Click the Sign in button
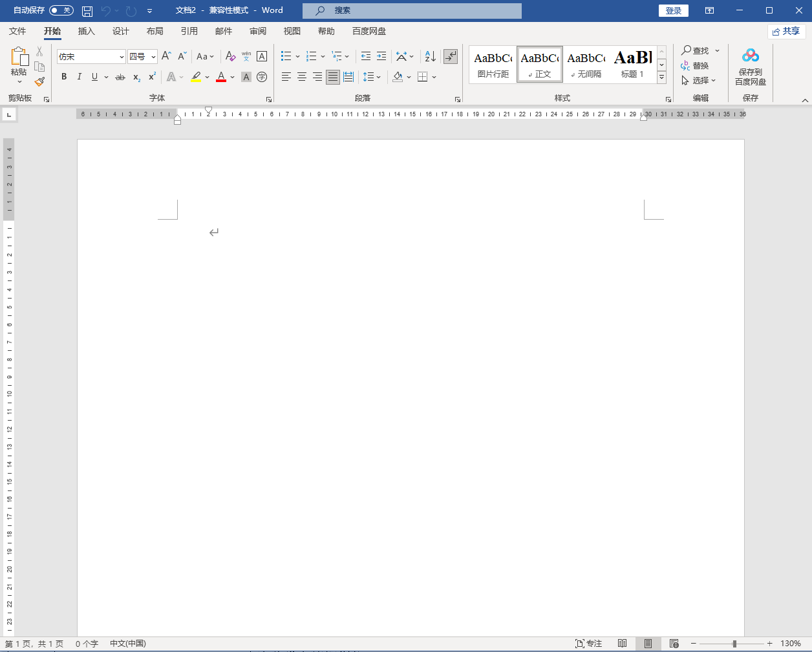This screenshot has height=652, width=812. 673,10
